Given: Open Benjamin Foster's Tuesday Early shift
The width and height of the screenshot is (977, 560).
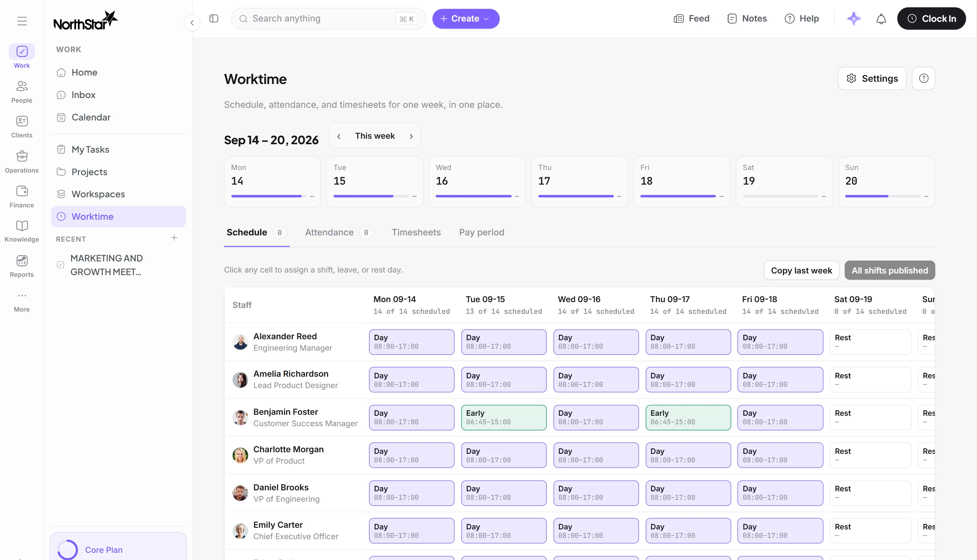Looking at the screenshot, I should pyautogui.click(x=503, y=417).
